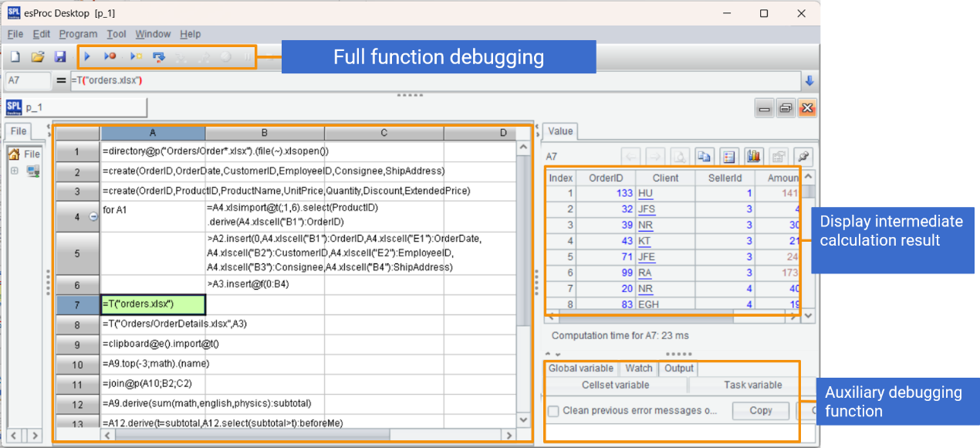Switch to the Watch tab

click(638, 368)
